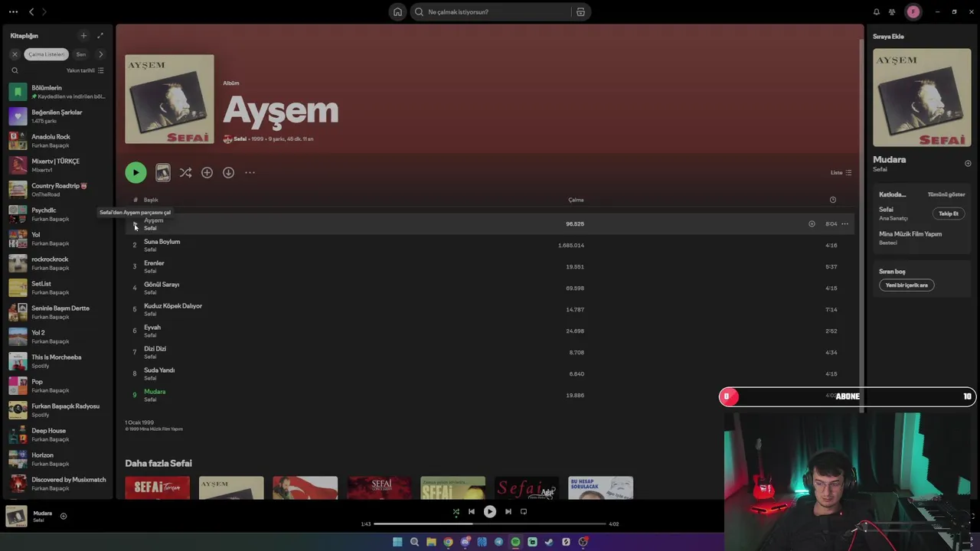Open more options for the album
980x551 pixels.
coord(250,173)
